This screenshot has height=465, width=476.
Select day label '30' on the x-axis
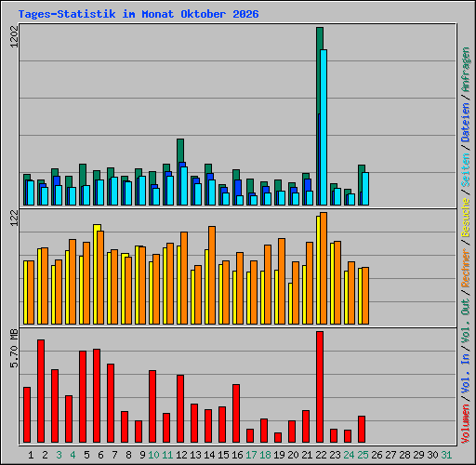click(x=432, y=455)
